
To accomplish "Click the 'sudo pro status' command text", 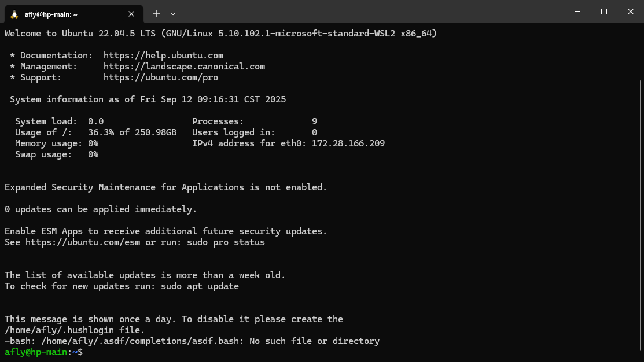I will (226, 242).
